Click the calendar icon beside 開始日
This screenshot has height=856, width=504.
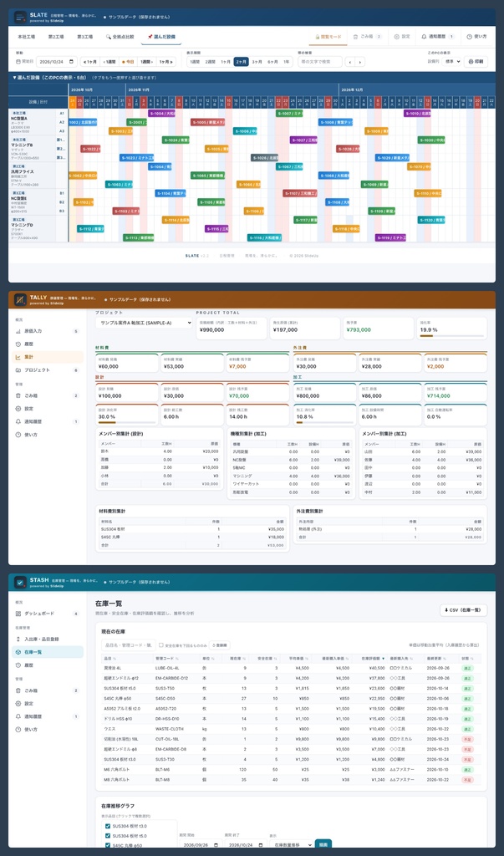point(18,62)
